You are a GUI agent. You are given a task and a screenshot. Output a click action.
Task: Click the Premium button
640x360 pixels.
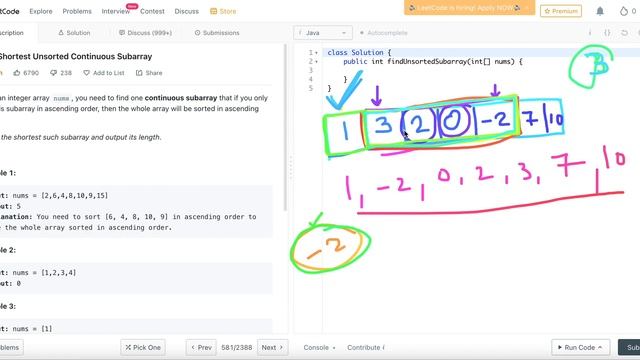(x=561, y=11)
